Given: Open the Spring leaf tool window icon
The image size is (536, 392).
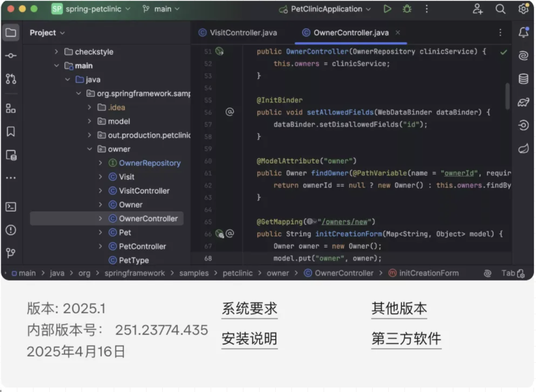Looking at the screenshot, I should tap(523, 148).
